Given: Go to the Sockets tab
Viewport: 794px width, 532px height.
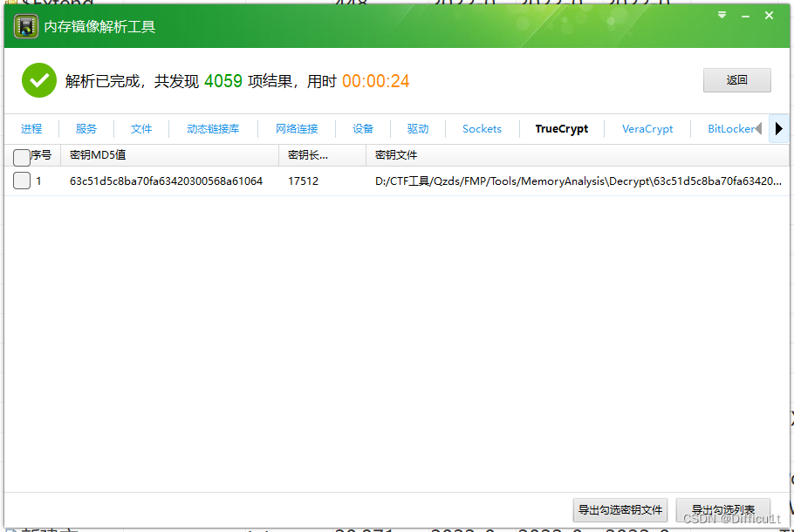Looking at the screenshot, I should point(482,128).
